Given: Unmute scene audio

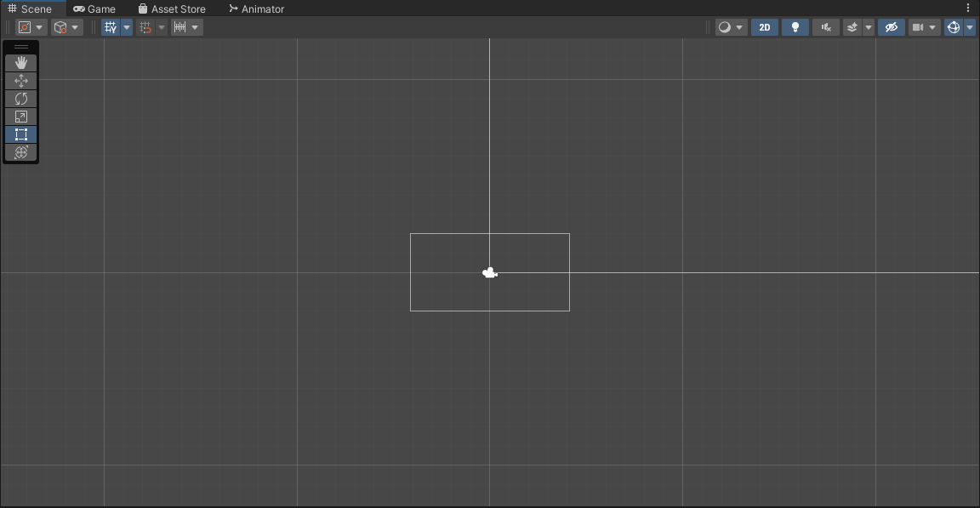Looking at the screenshot, I should [824, 26].
